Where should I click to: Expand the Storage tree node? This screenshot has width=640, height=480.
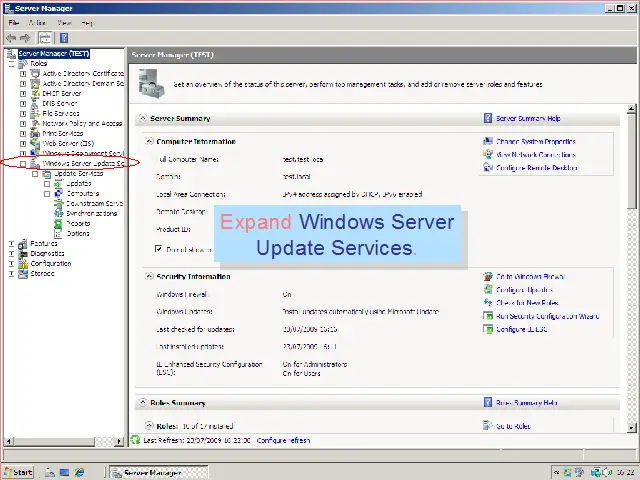click(11, 273)
